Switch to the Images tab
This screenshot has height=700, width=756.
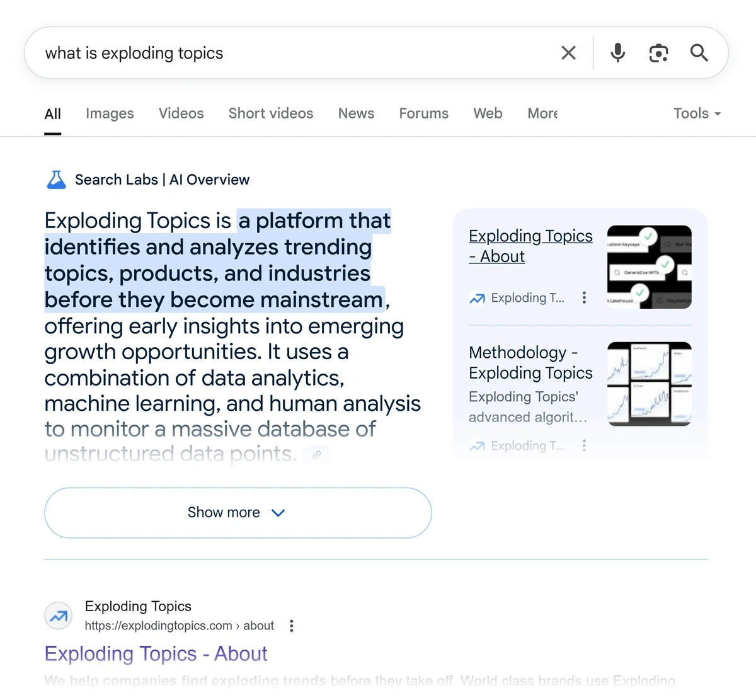[x=110, y=113]
